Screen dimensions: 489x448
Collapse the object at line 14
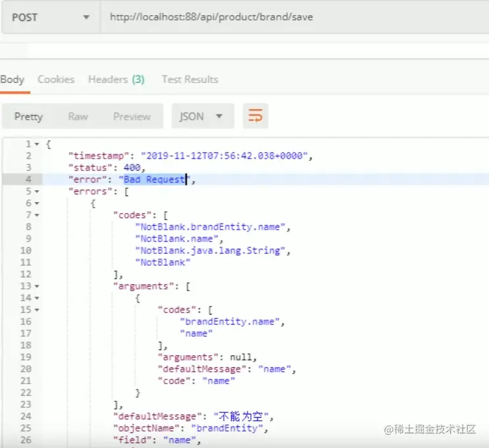click(x=37, y=298)
